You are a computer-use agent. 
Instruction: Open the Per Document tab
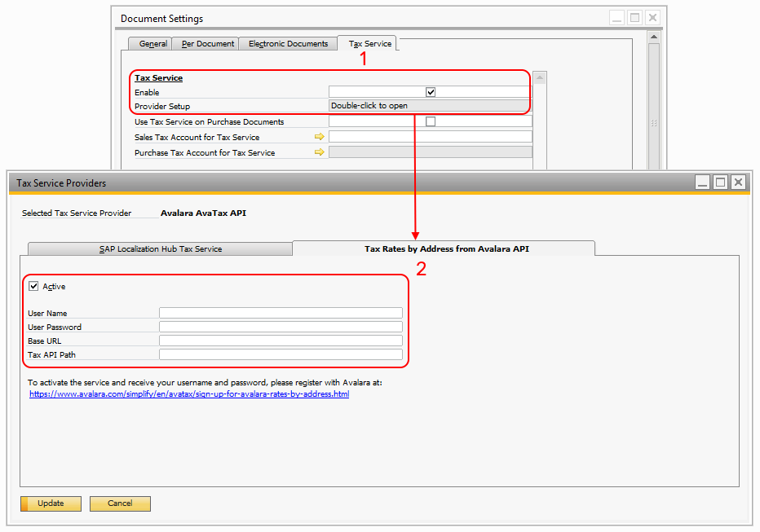point(207,44)
